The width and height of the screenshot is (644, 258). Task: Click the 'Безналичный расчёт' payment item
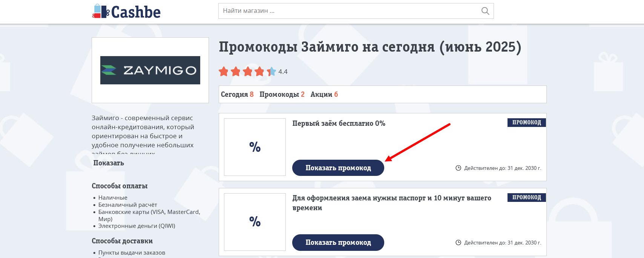128,205
